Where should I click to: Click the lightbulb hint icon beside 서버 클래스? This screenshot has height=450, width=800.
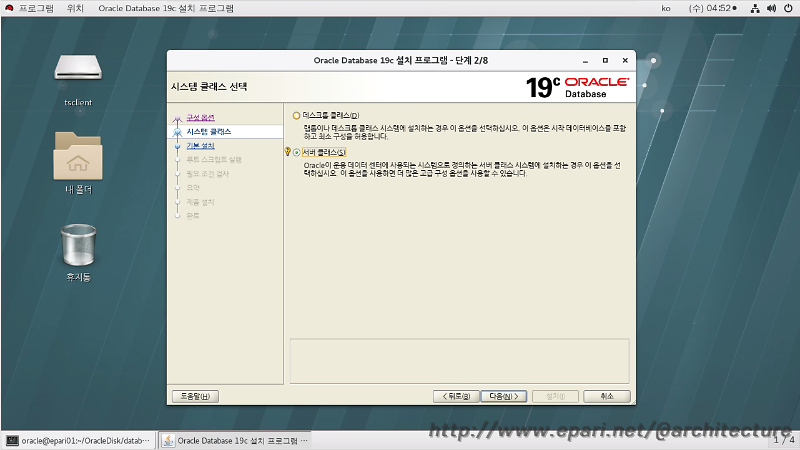(x=287, y=152)
